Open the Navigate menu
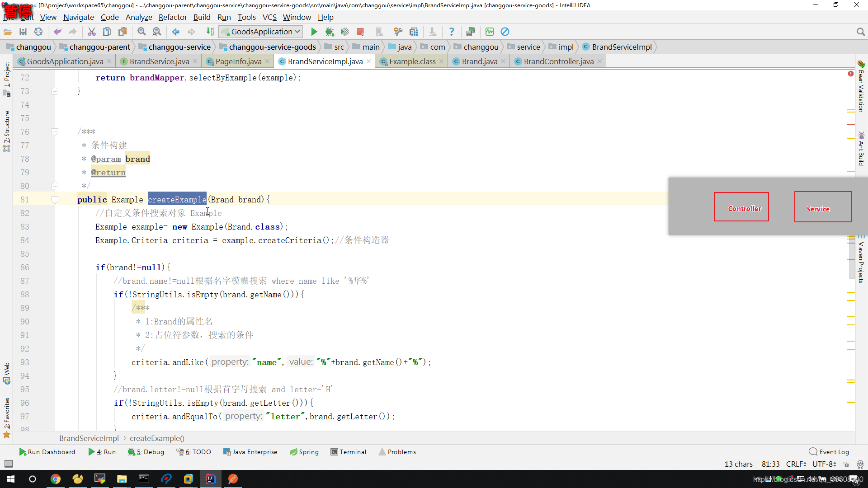868x488 pixels. point(79,17)
